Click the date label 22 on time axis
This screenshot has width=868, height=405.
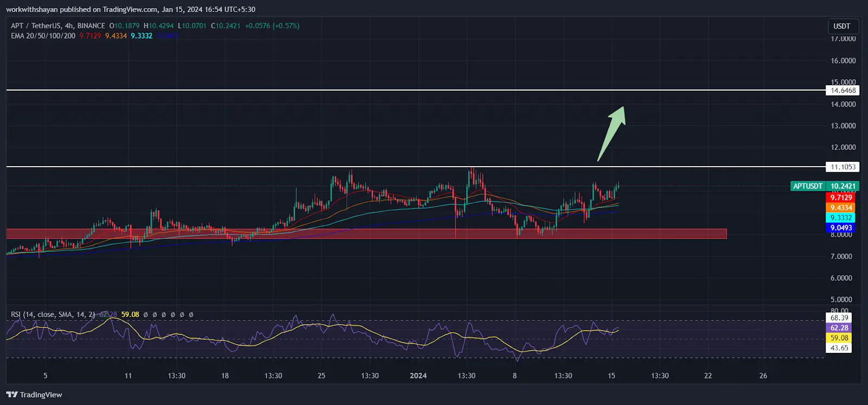(x=708, y=376)
